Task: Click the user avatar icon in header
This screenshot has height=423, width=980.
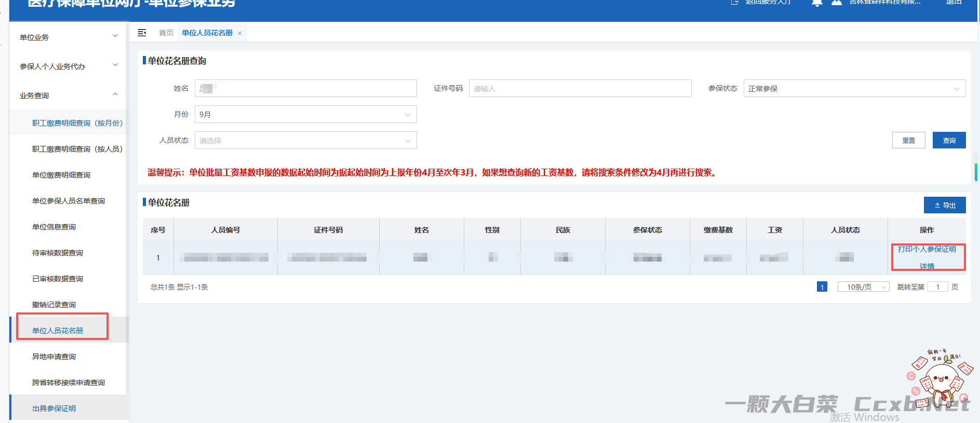Action: pyautogui.click(x=836, y=3)
